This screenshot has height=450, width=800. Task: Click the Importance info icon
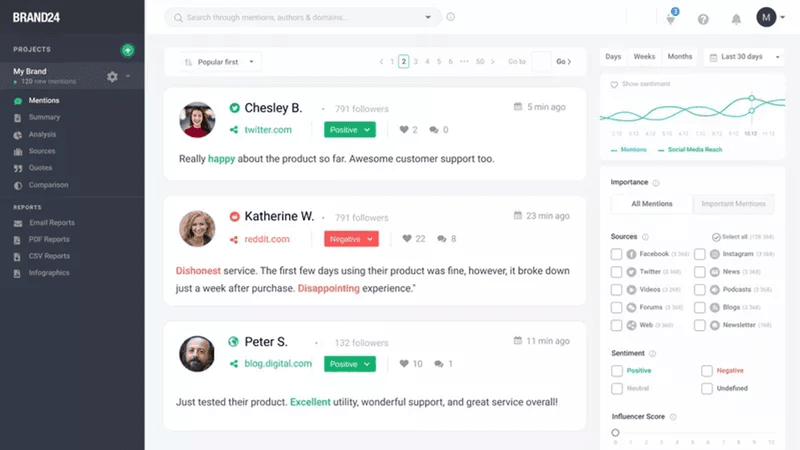tap(656, 183)
